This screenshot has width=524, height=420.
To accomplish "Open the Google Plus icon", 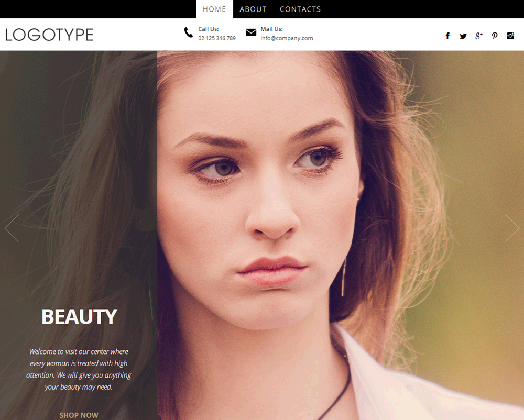I will [x=479, y=36].
